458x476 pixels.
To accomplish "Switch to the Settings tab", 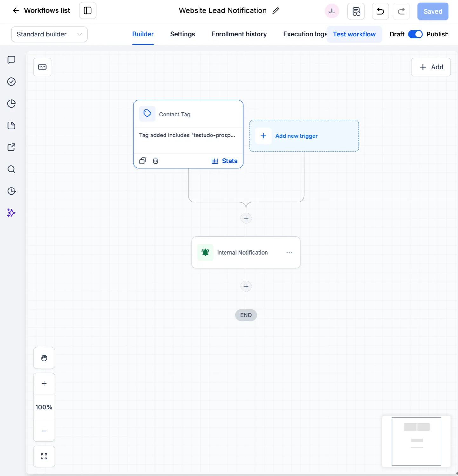I will click(182, 34).
